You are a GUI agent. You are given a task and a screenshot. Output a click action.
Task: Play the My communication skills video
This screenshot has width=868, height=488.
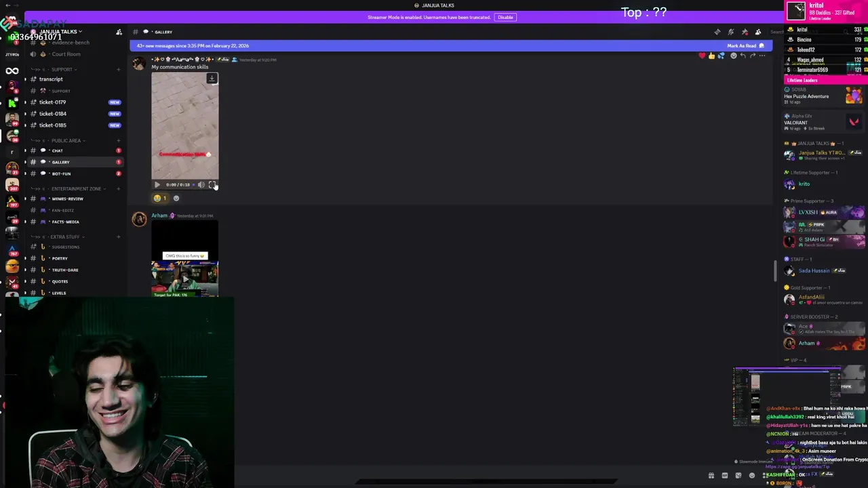157,184
